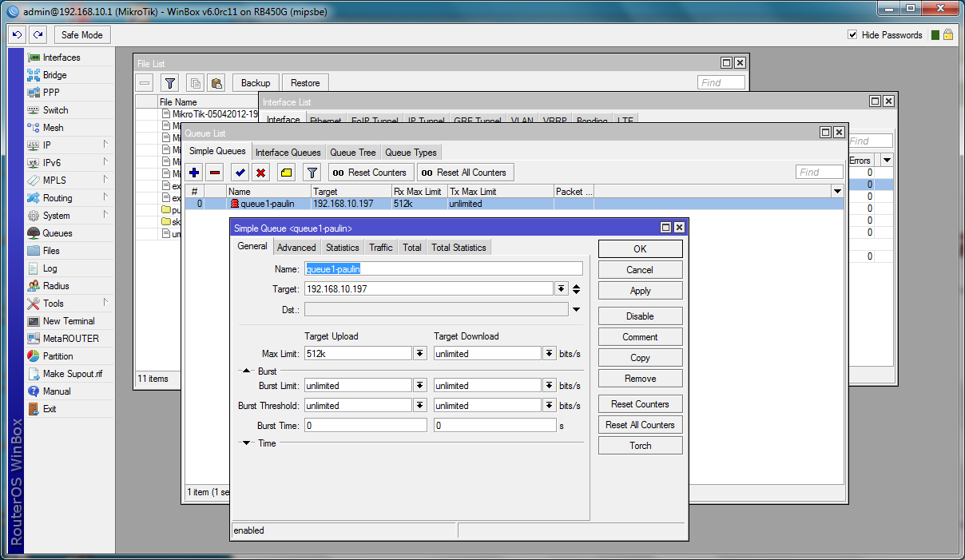The image size is (965, 560).
Task: Open Target Download Max Limit dropdown
Action: click(x=550, y=353)
